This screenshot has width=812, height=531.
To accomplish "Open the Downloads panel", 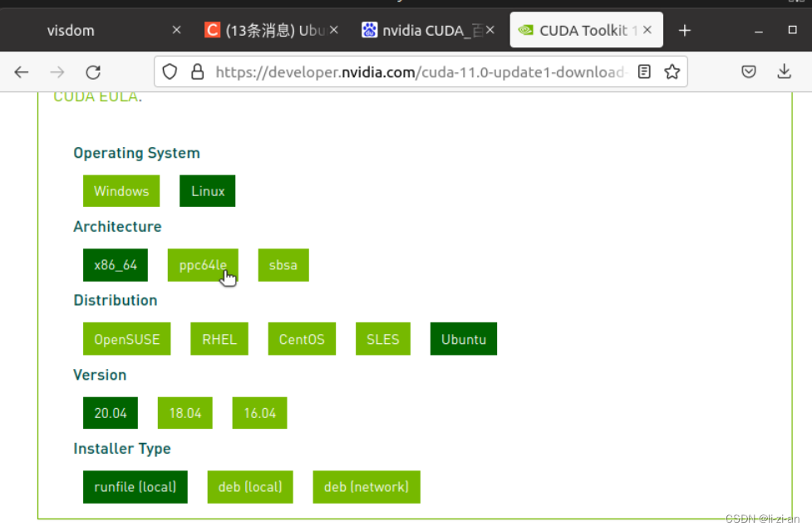I will click(784, 71).
